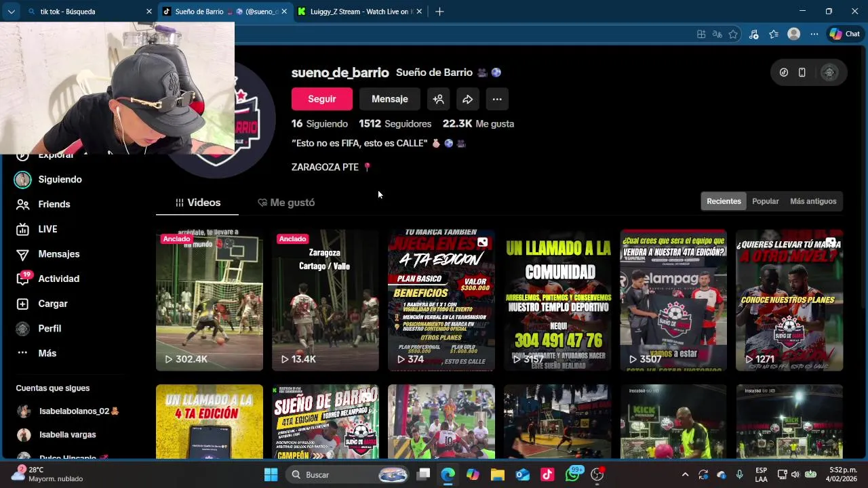This screenshot has width=868, height=488.
Task: Open Friends in the sidebar
Action: pyautogui.click(x=43, y=204)
